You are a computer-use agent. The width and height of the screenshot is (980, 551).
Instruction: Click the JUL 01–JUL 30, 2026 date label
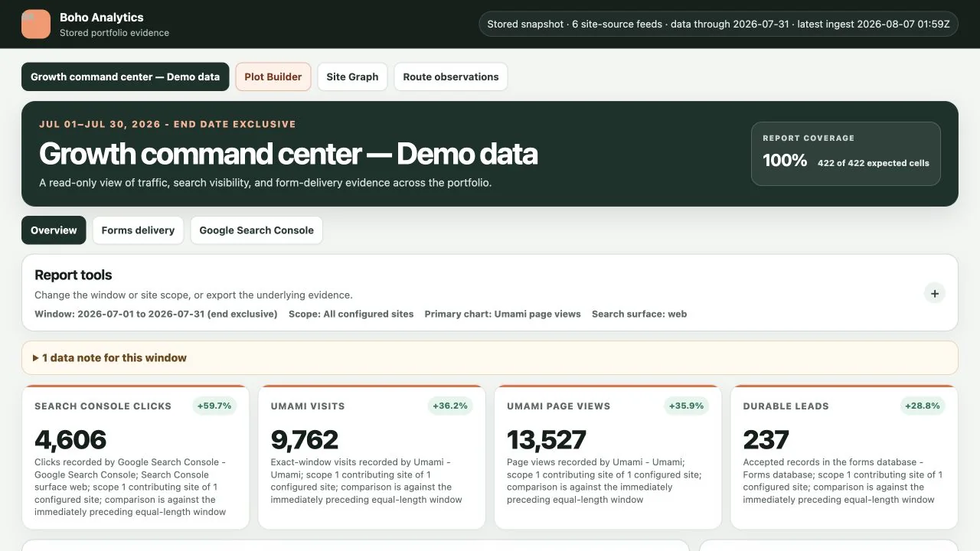(x=168, y=124)
